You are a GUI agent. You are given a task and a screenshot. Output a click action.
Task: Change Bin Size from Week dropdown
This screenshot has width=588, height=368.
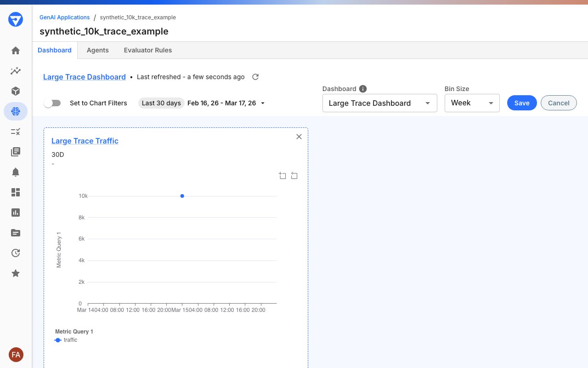coord(472,103)
